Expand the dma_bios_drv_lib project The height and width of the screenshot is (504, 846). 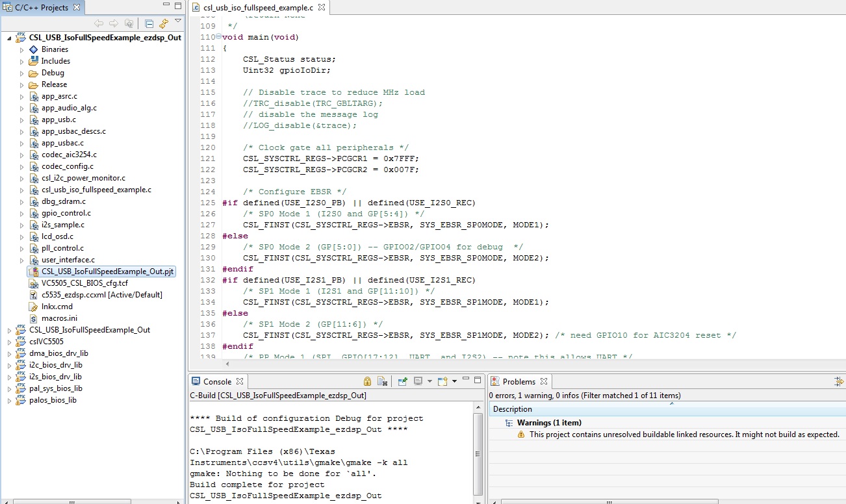(x=10, y=353)
